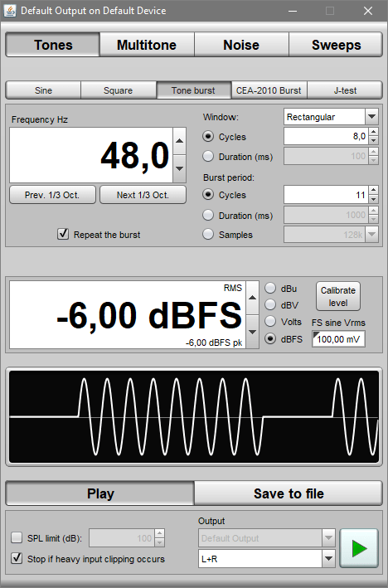Screen dimensions: 388x588
Task: Click the Next 1/3 Oct. button
Action: 143,195
